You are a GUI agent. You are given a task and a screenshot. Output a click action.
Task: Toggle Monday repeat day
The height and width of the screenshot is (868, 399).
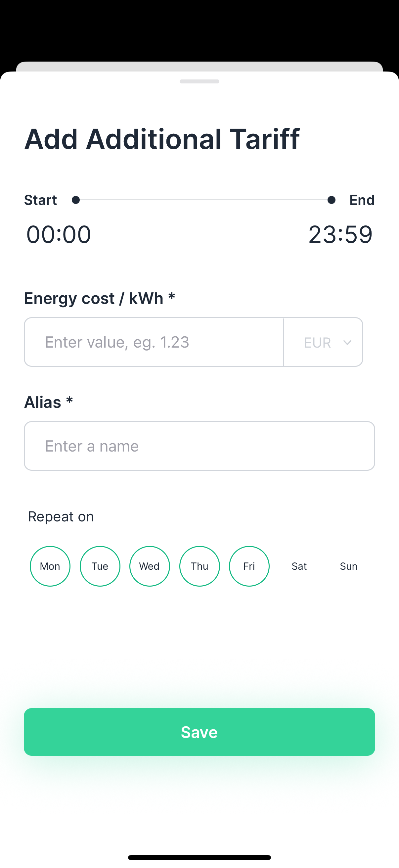tap(50, 566)
